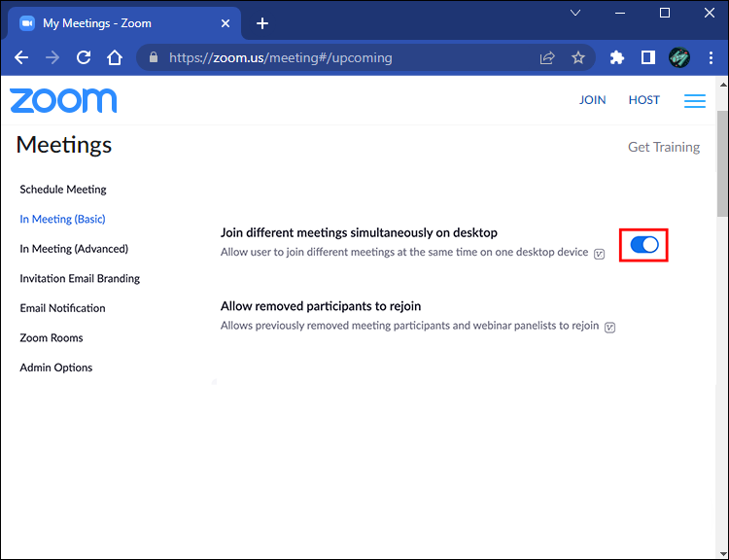Reload the page with the refresh icon
The height and width of the screenshot is (560, 729).
coord(84,57)
